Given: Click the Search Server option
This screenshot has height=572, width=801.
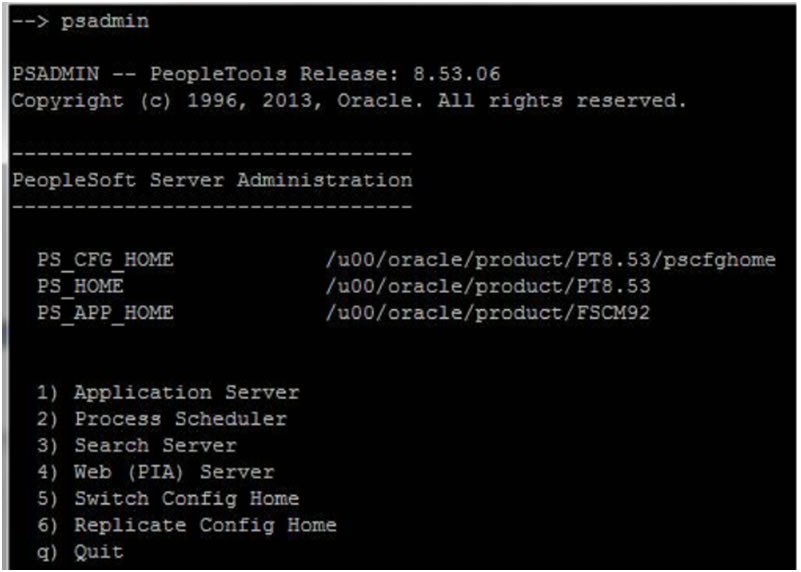Looking at the screenshot, I should 137,446.
